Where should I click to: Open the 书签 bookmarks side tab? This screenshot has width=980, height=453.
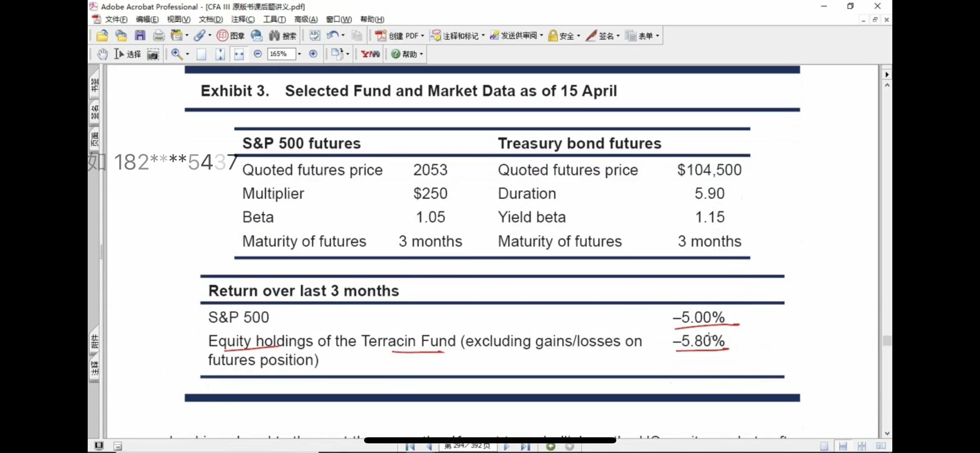point(95,85)
